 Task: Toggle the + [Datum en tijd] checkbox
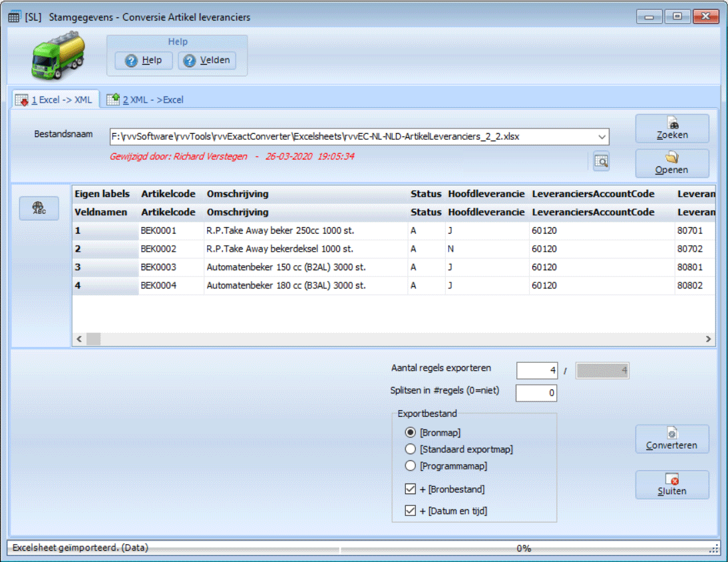[x=411, y=511]
